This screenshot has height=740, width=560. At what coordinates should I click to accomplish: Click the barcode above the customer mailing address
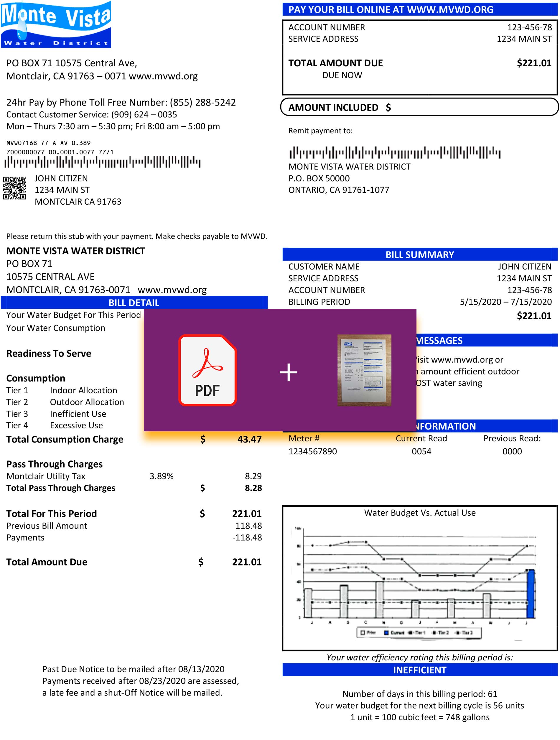point(102,162)
